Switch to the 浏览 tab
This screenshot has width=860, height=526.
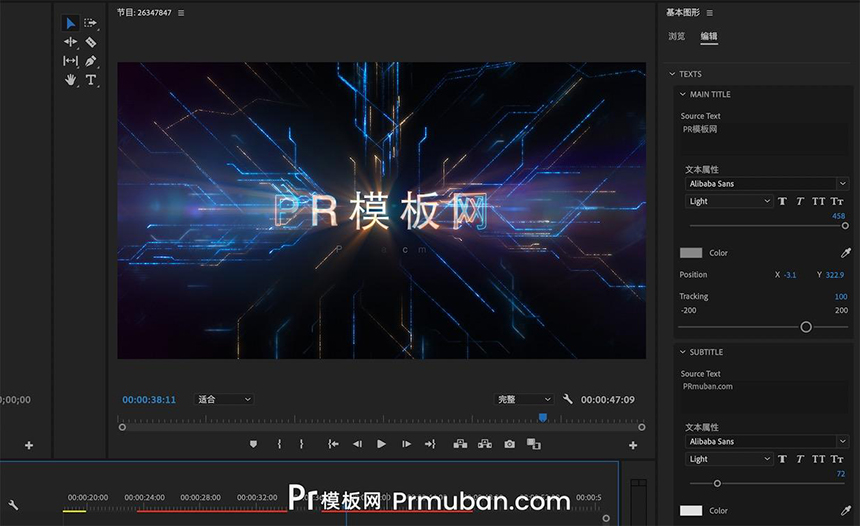(x=676, y=36)
